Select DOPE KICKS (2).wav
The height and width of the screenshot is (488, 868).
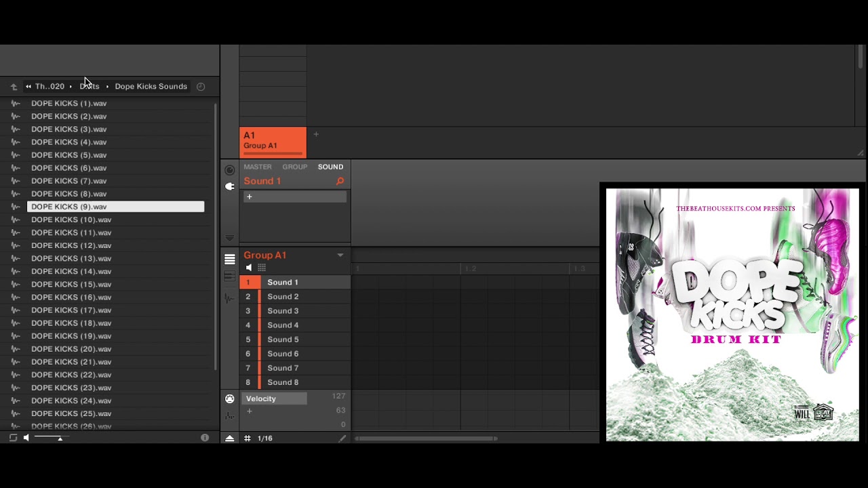pyautogui.click(x=68, y=117)
